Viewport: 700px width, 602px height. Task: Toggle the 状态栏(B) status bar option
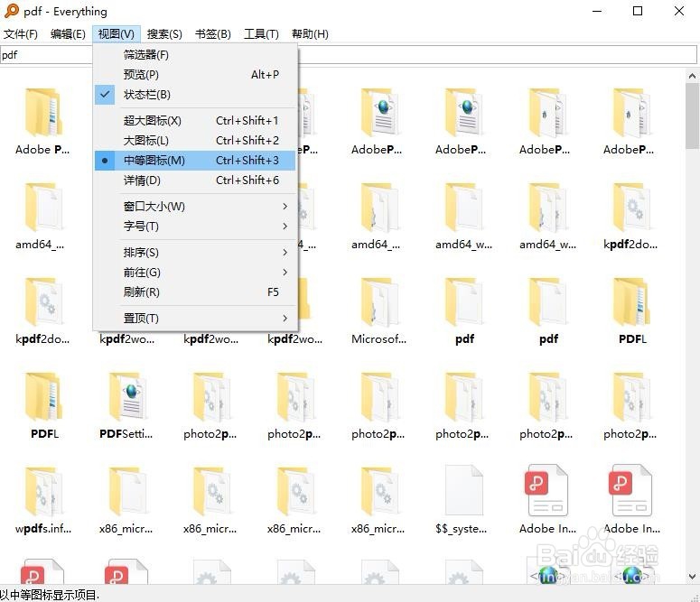click(x=195, y=95)
